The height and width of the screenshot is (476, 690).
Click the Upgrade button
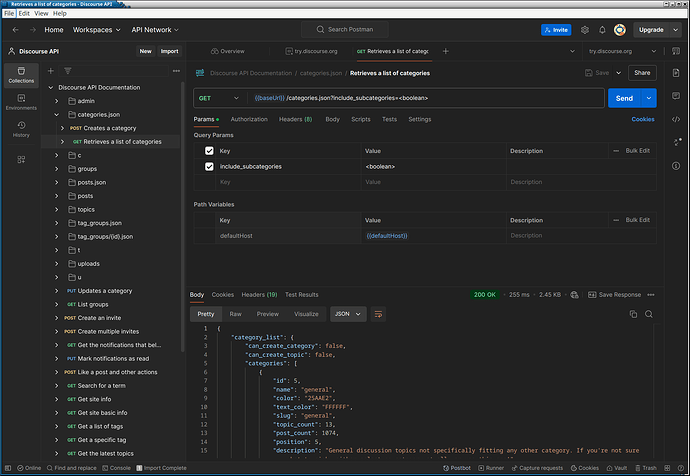(651, 30)
